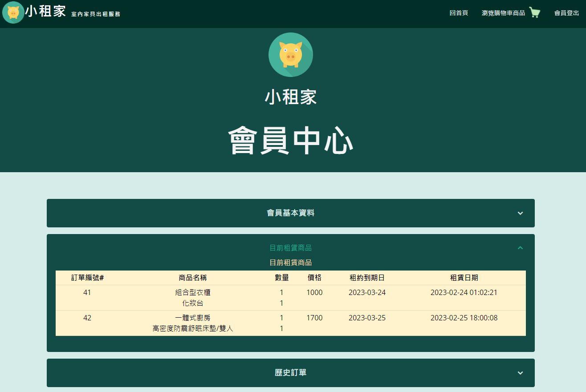This screenshot has width=586, height=392.
Task: Click 會員登出 to log out
Action: [566, 13]
